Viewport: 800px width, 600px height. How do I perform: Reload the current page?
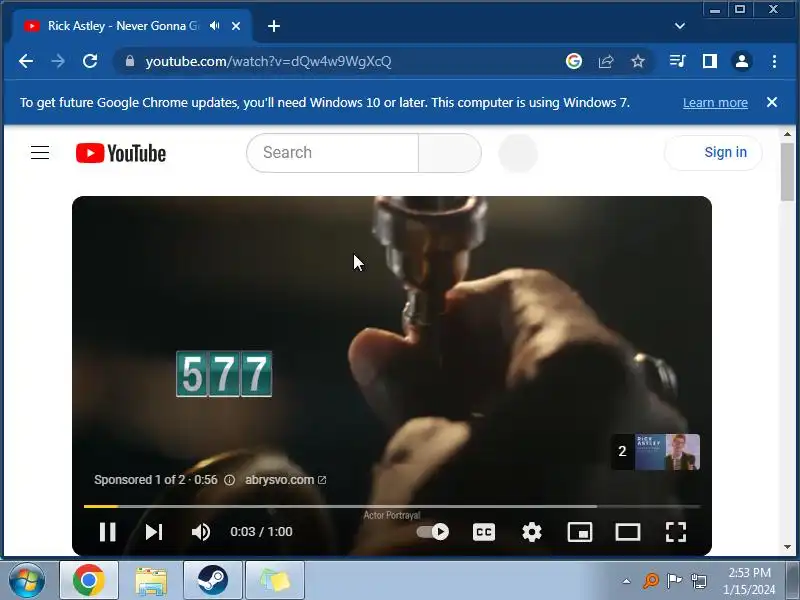coord(90,61)
